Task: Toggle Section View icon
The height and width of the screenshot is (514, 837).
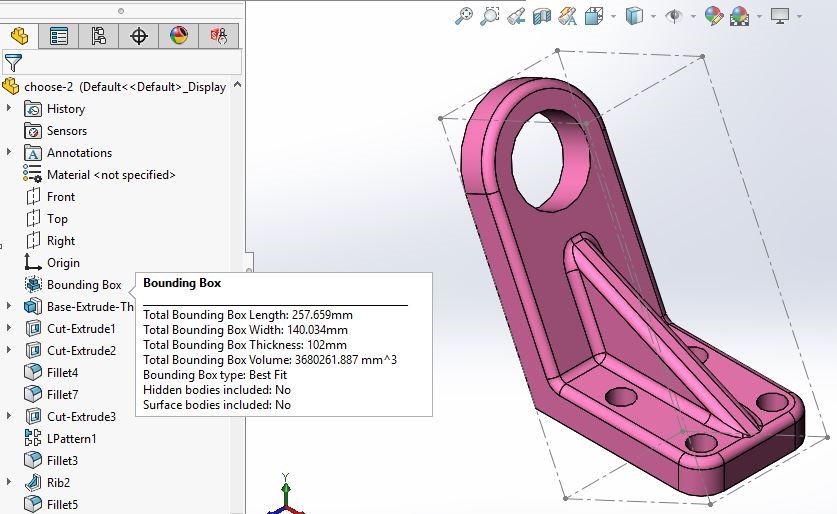Action: pyautogui.click(x=542, y=16)
